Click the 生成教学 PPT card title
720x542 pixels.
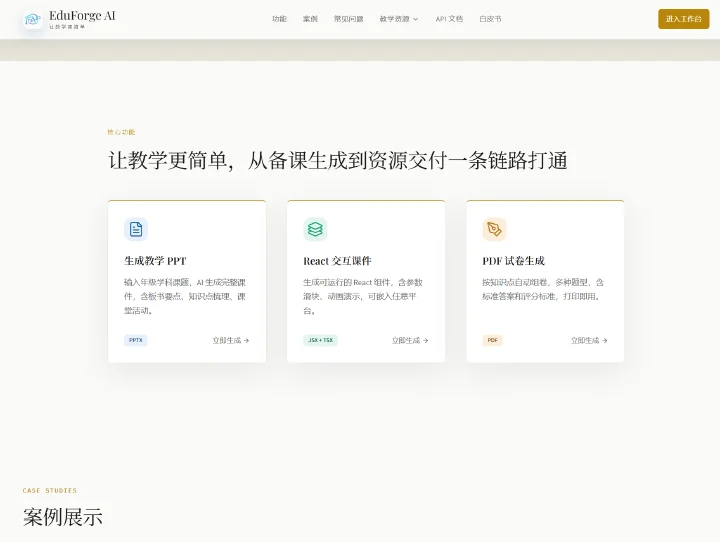coord(155,261)
